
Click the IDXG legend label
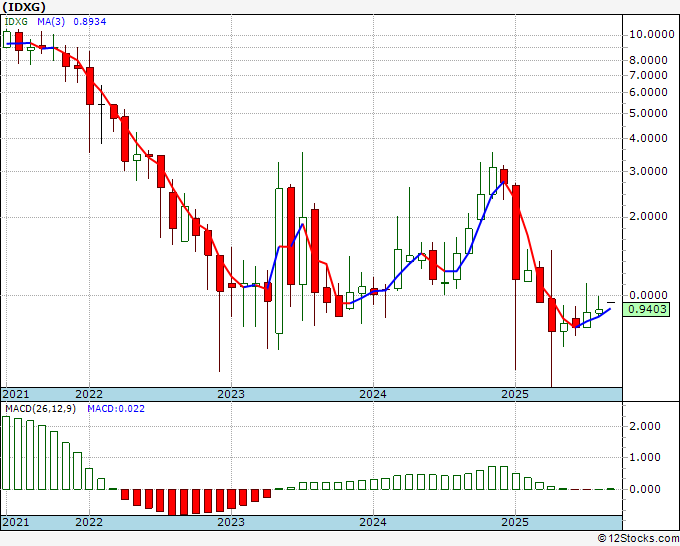click(x=18, y=22)
